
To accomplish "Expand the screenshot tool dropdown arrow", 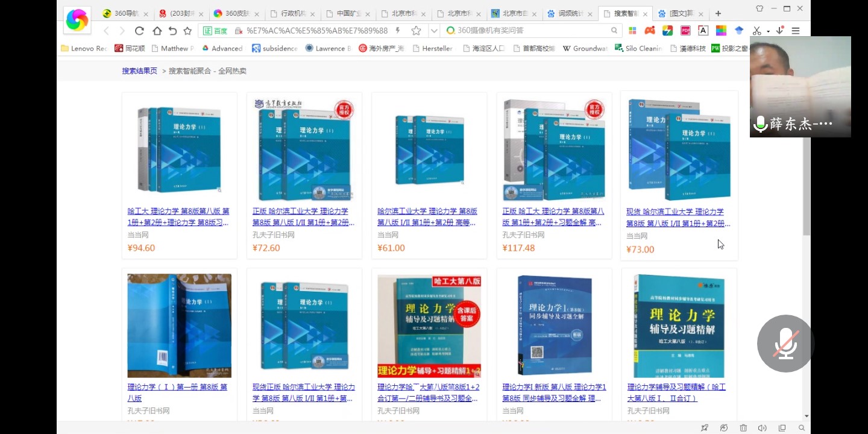I will [768, 31].
